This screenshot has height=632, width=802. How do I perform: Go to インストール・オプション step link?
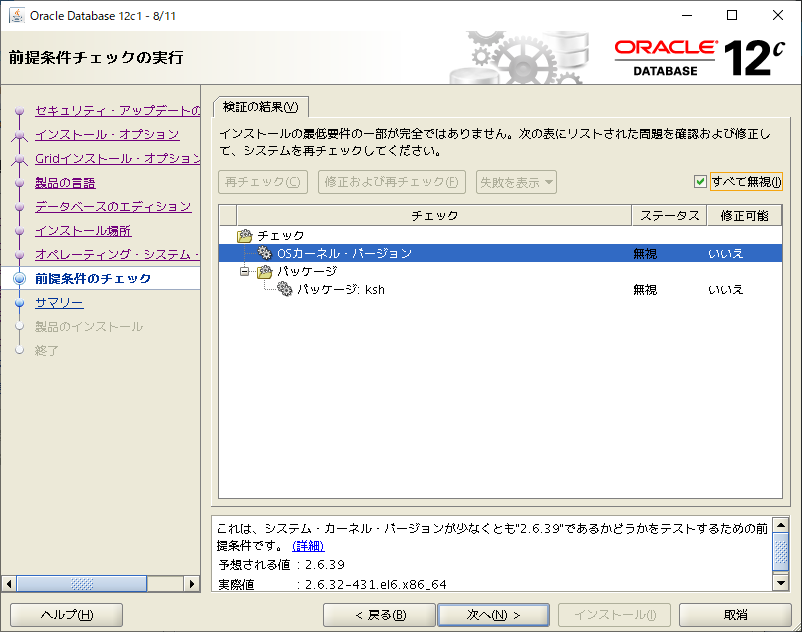(x=107, y=134)
